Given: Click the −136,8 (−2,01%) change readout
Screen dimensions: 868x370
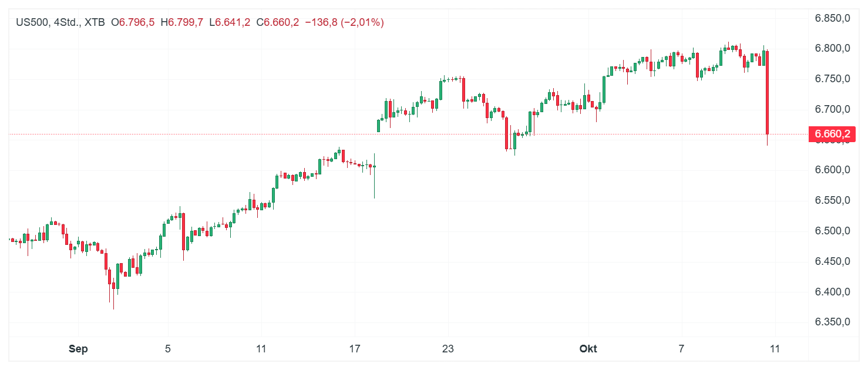Looking at the screenshot, I should [344, 22].
